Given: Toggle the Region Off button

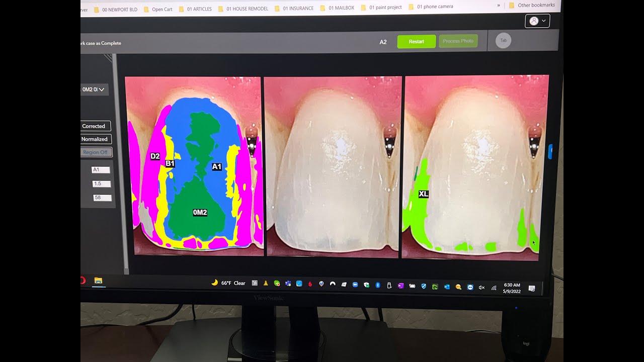Looking at the screenshot, I should [x=96, y=152].
